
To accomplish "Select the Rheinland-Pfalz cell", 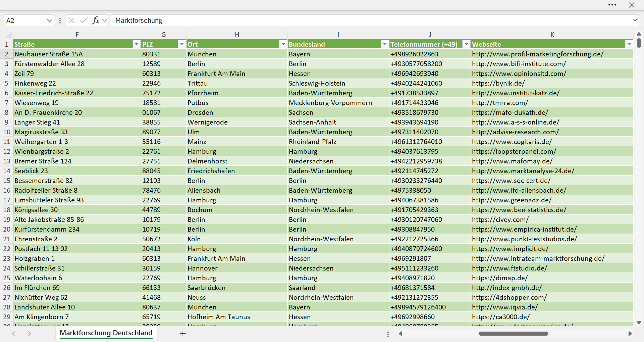I will click(338, 142).
